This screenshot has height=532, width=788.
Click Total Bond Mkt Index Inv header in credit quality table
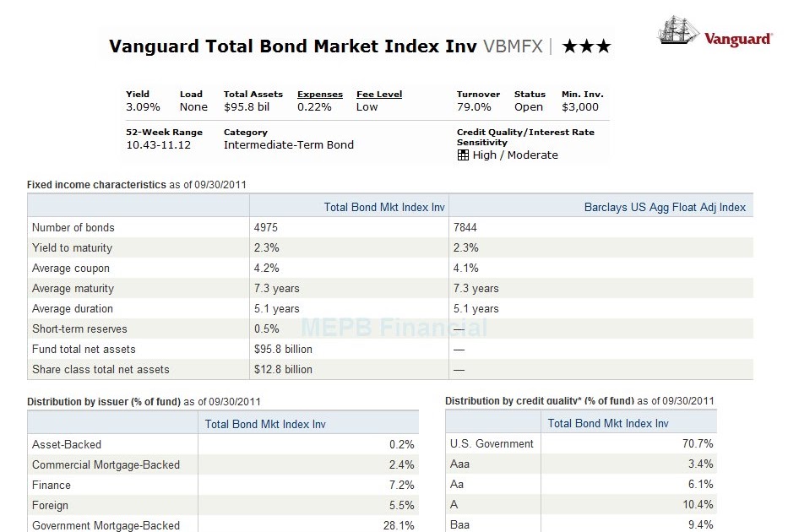[x=607, y=424]
